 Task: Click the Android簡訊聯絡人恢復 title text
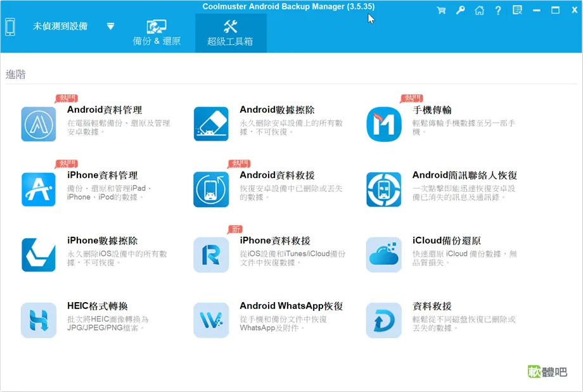coord(464,175)
